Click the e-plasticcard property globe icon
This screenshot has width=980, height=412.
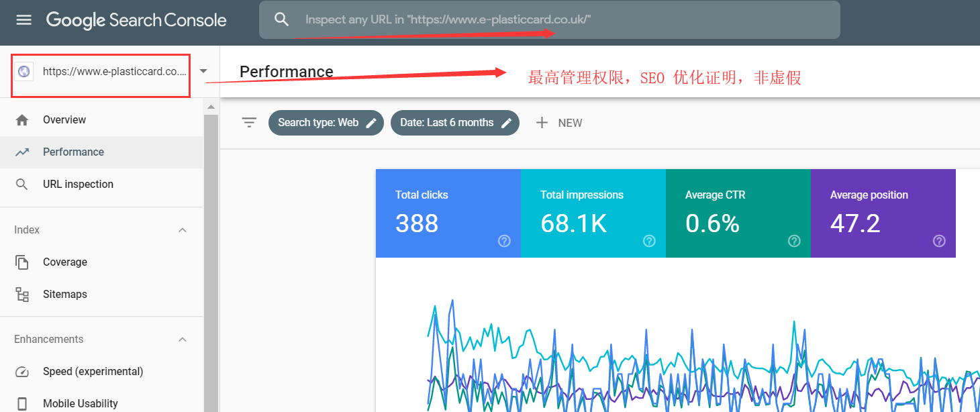(24, 71)
